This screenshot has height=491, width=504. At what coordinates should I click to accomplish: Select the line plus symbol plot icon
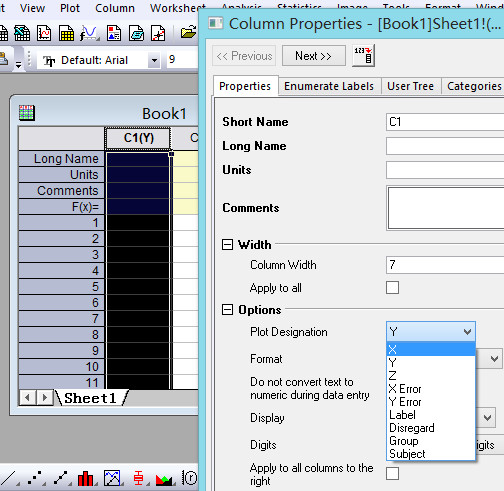[61, 478]
